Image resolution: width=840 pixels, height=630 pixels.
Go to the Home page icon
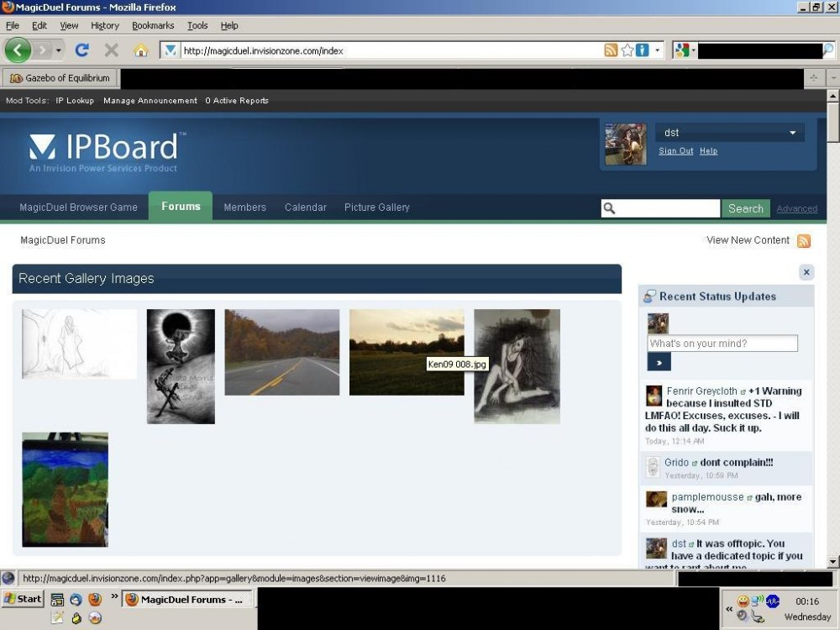pos(141,50)
